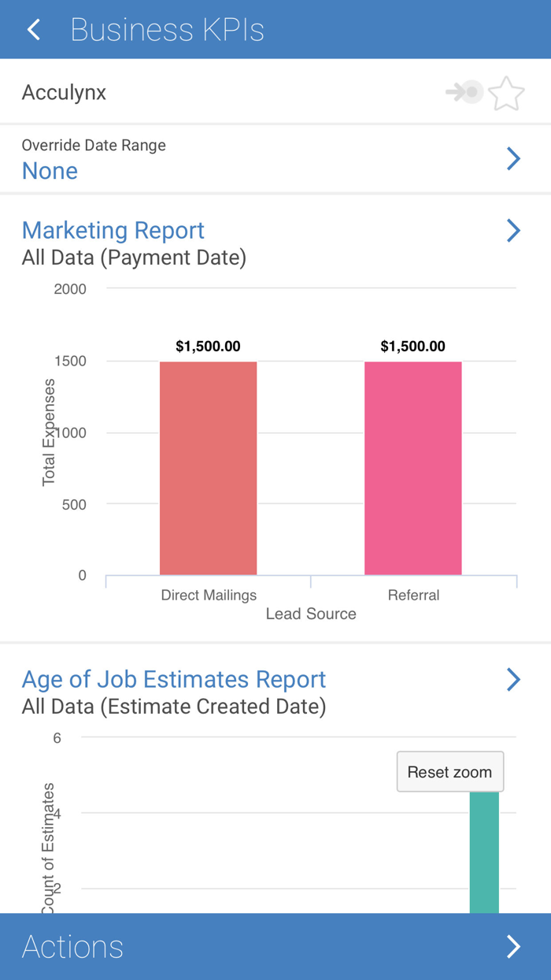Image resolution: width=551 pixels, height=980 pixels.
Task: Open the Actions panel
Action: tap(72, 946)
